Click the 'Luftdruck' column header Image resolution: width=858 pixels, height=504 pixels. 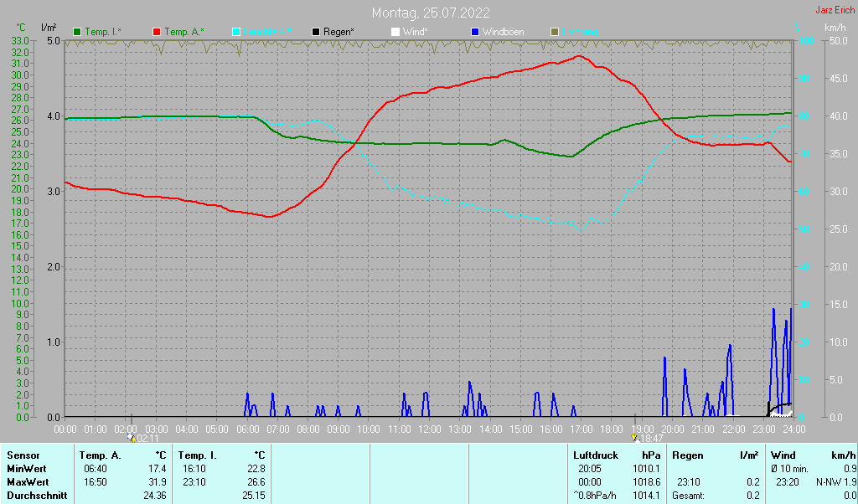pos(596,455)
